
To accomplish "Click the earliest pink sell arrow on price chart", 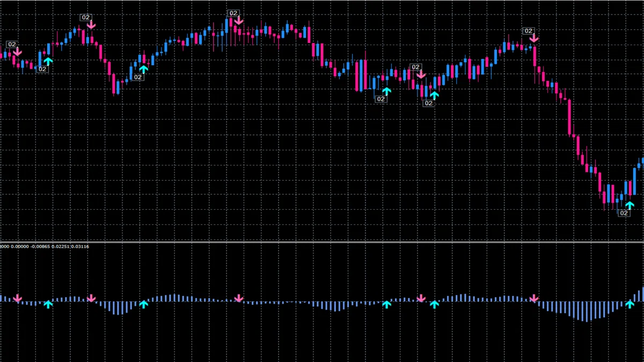I will tap(17, 52).
